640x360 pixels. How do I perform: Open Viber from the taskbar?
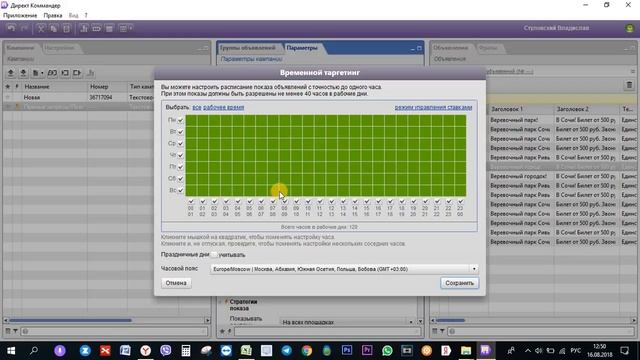point(166,351)
